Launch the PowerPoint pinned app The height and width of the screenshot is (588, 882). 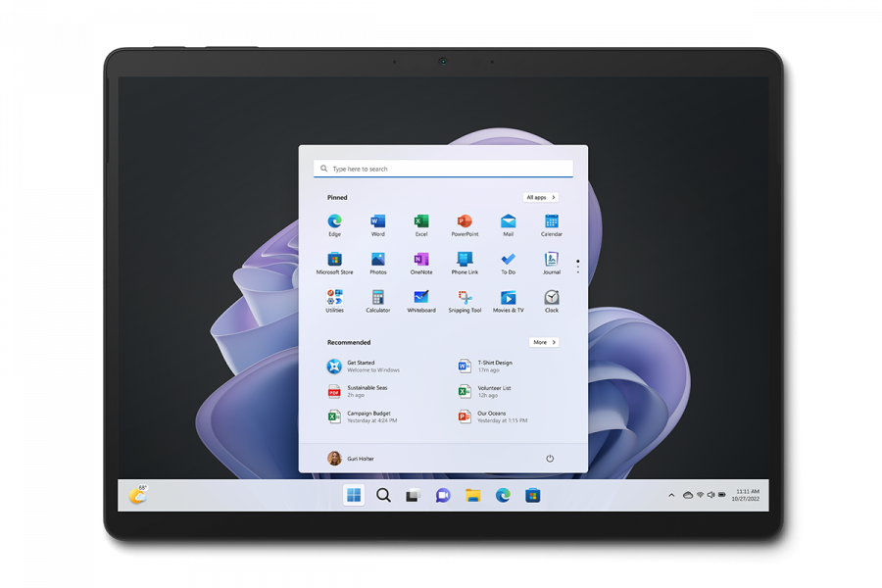465,222
